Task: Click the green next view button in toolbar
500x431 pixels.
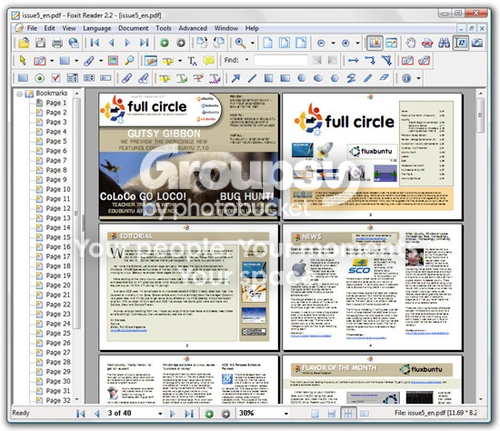Action: click(x=164, y=43)
